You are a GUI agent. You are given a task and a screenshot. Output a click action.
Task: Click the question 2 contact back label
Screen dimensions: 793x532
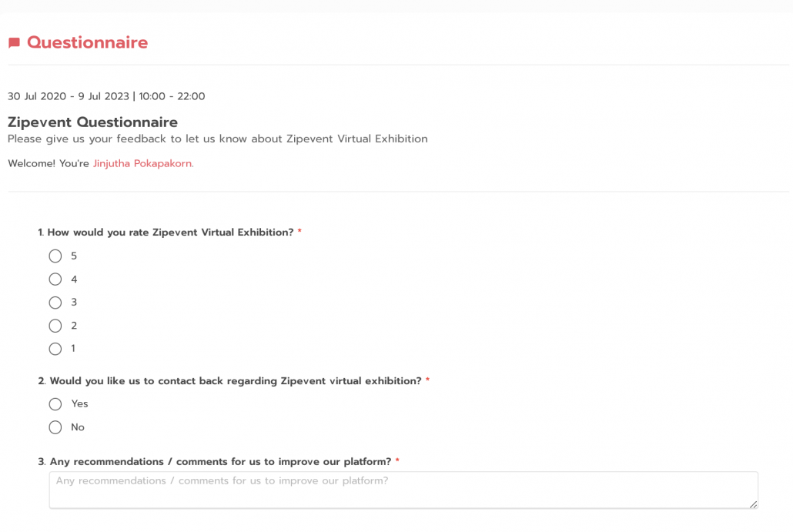click(x=231, y=381)
